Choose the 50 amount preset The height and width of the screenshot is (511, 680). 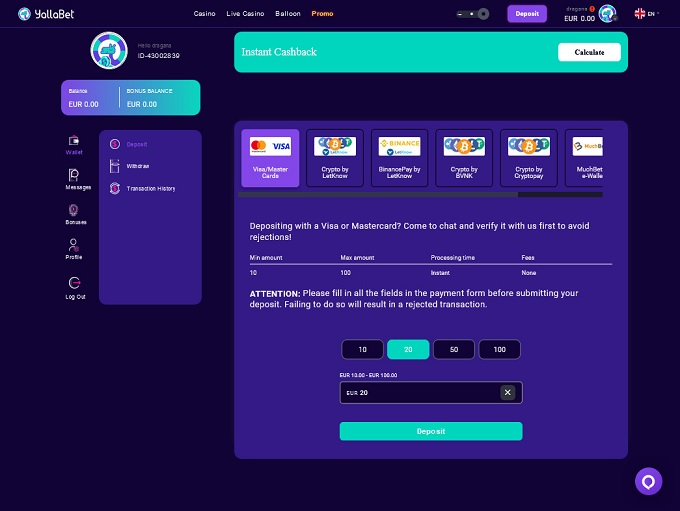pos(454,349)
